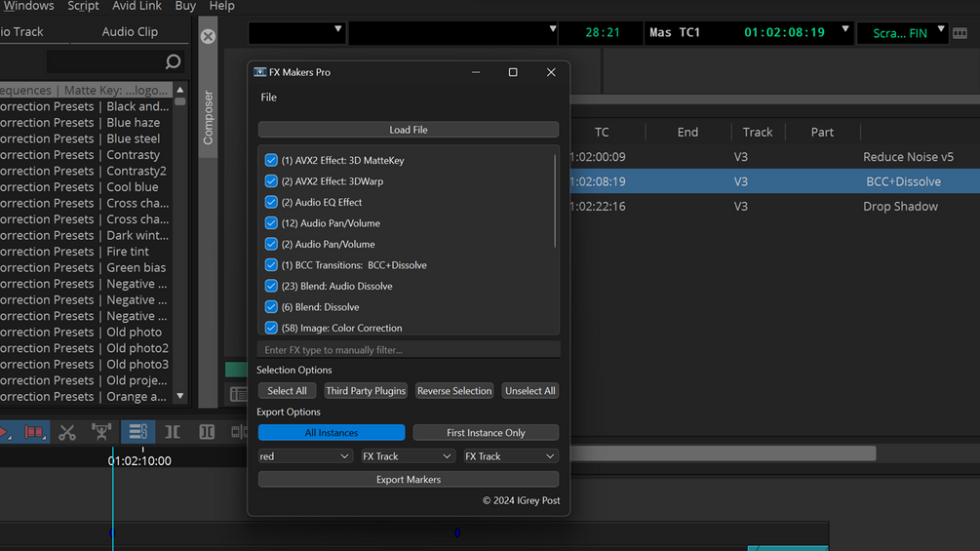Select the All Instances export option
Viewport: 980px width, 551px height.
[332, 433]
